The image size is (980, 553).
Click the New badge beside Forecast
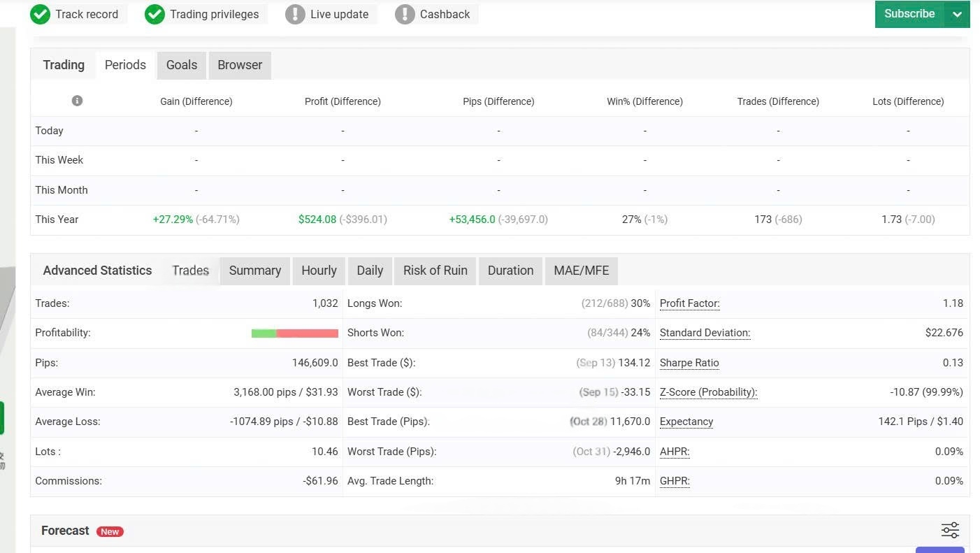[110, 531]
